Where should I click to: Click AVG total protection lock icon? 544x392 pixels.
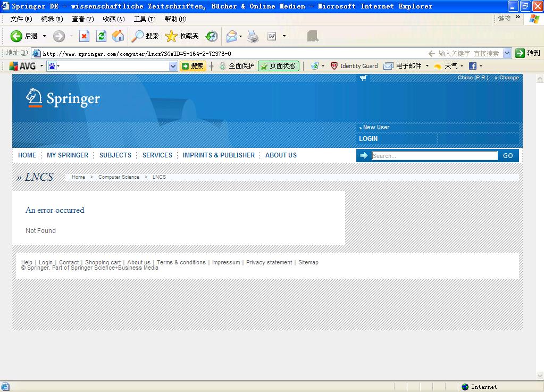click(x=222, y=66)
